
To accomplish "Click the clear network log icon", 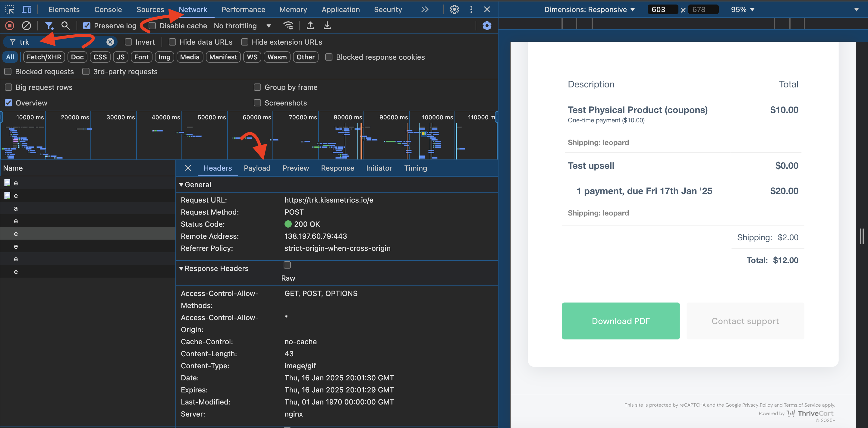I will tap(25, 26).
